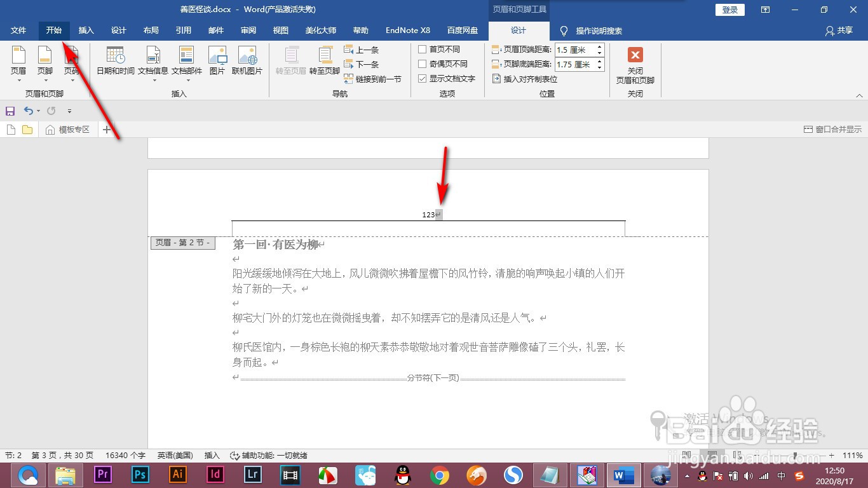Click the ribbon display options icon
Viewport: 868px width, 488px height.
[x=766, y=10]
